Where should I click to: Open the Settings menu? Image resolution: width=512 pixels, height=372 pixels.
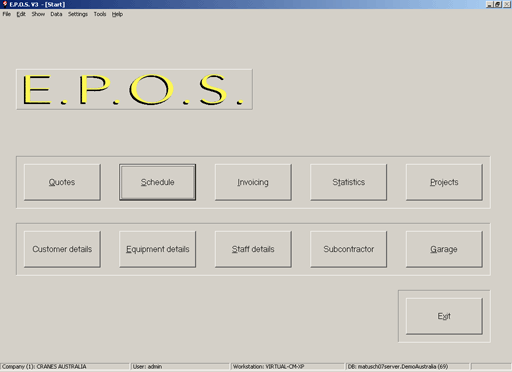78,14
